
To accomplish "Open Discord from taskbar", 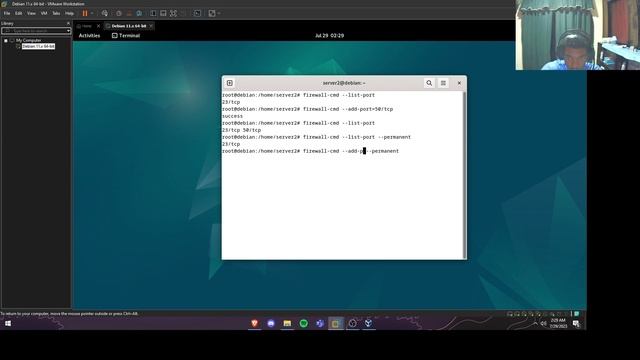I will (271, 324).
